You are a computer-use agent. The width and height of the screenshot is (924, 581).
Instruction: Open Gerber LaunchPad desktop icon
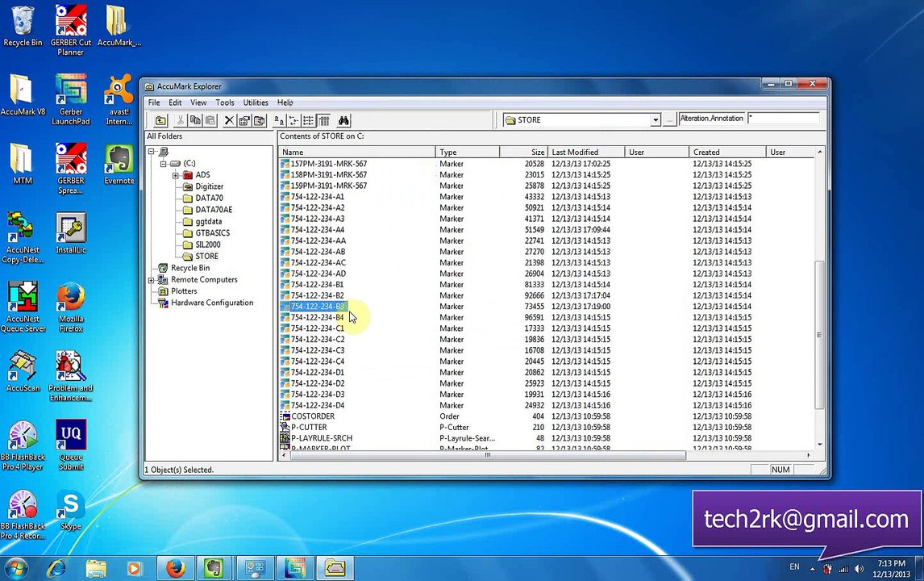tap(71, 100)
